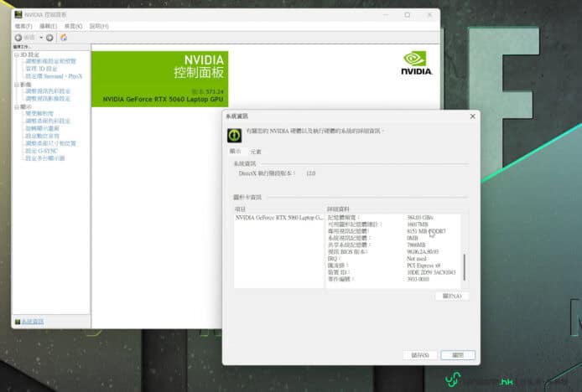Screen dimensions: 582x392
Task: Open the back history dropdown arrow
Action: tap(41, 38)
